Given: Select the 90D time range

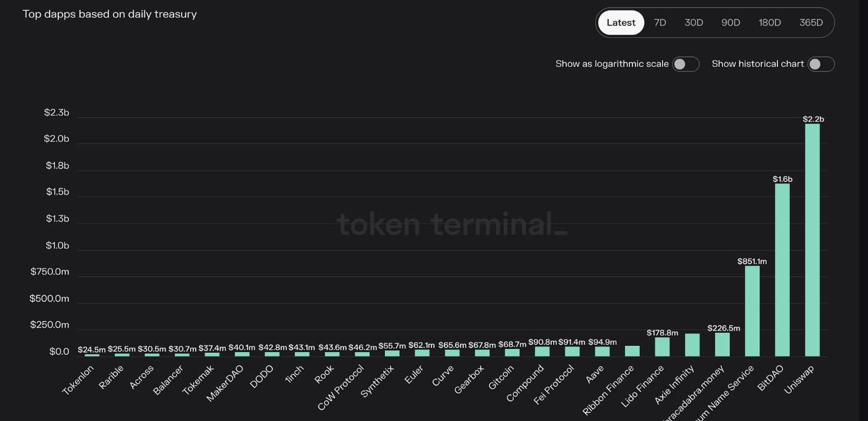Looking at the screenshot, I should pos(730,23).
